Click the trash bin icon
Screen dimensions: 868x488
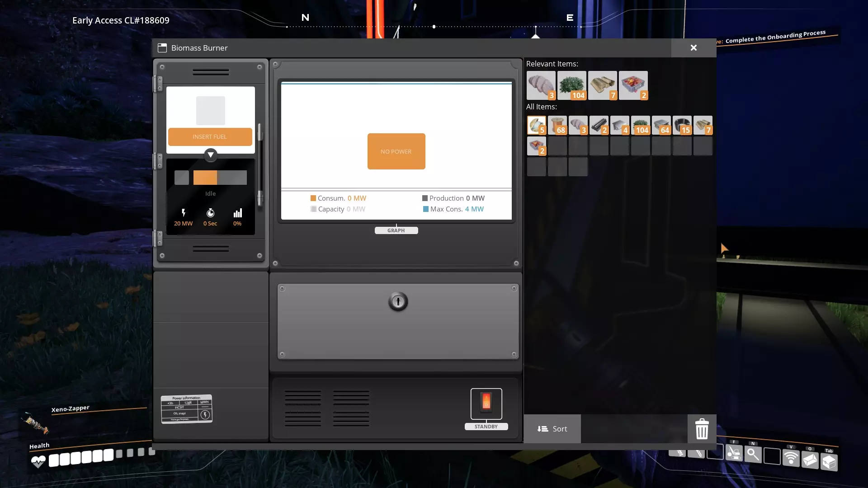coord(702,429)
